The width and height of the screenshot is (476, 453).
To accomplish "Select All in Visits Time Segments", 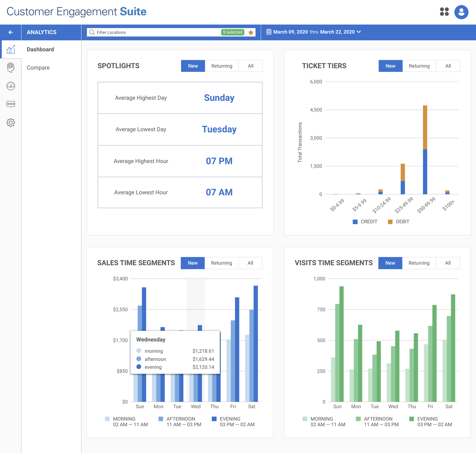I will tap(448, 263).
